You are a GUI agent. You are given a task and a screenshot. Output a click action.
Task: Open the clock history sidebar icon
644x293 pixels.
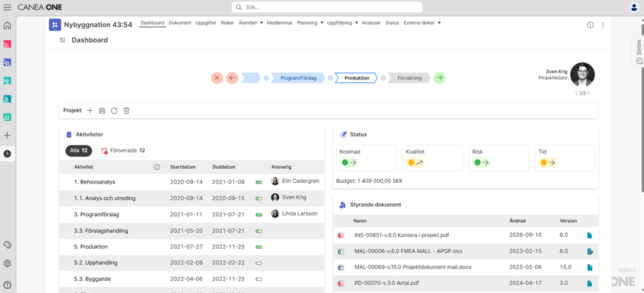tap(7, 154)
